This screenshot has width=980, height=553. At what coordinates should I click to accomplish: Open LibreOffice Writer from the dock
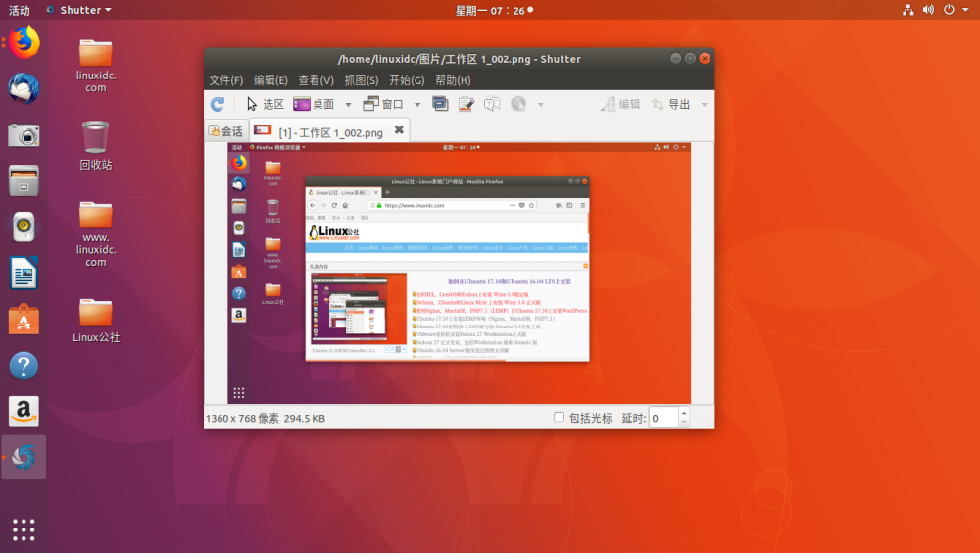pyautogui.click(x=24, y=273)
